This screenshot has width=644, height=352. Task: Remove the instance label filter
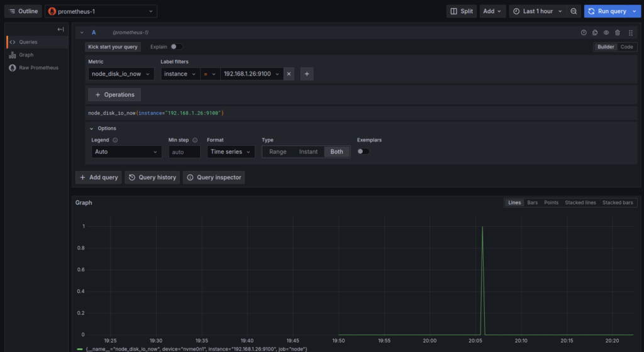tap(289, 74)
